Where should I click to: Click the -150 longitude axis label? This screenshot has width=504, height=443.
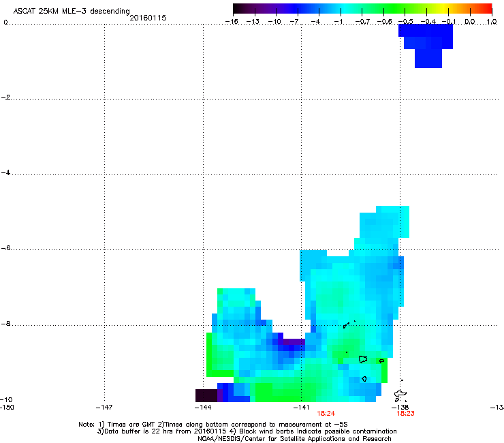click(7, 408)
